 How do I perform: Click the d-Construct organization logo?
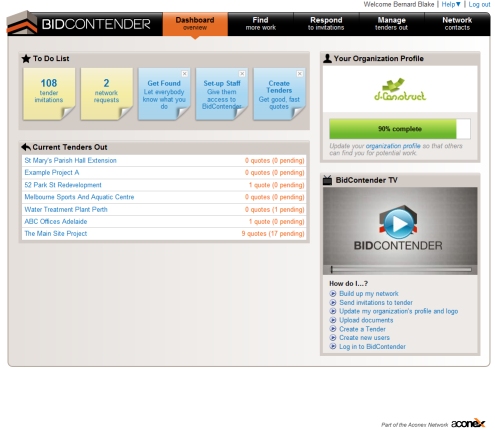click(x=400, y=89)
